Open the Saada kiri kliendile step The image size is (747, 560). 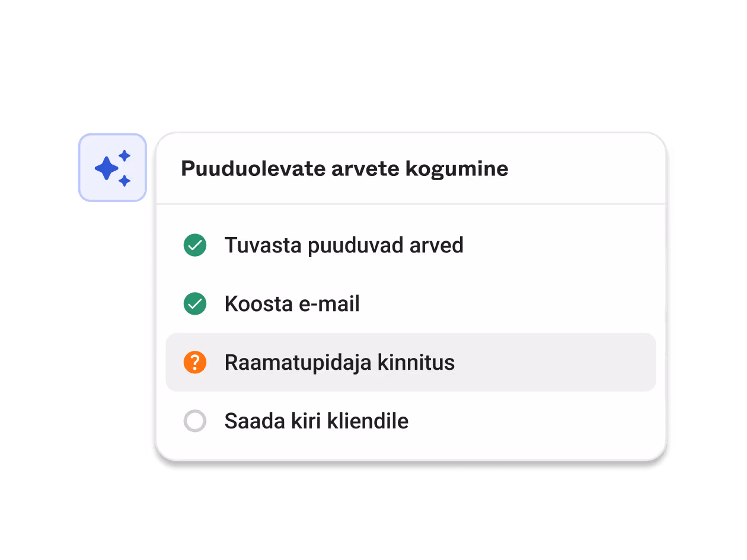pos(317,421)
